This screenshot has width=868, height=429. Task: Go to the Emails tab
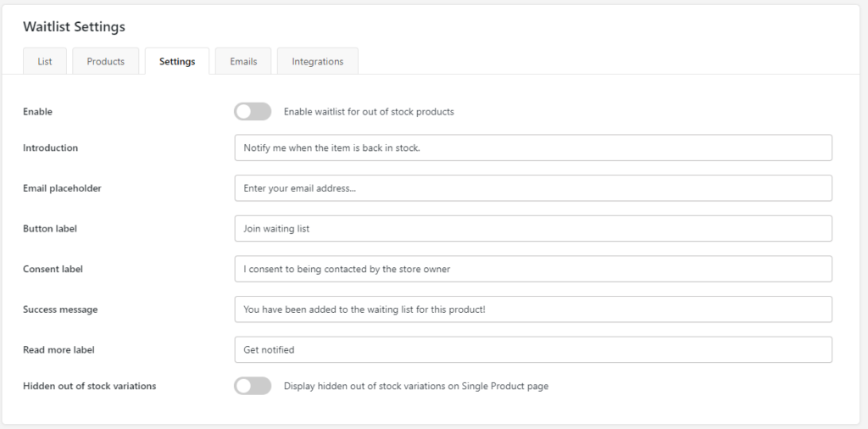click(243, 61)
